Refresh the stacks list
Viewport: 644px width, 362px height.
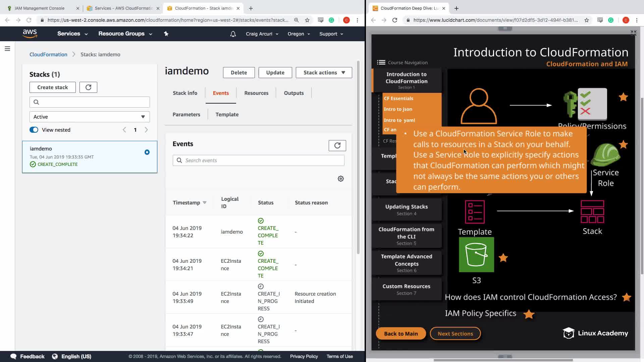click(x=88, y=87)
